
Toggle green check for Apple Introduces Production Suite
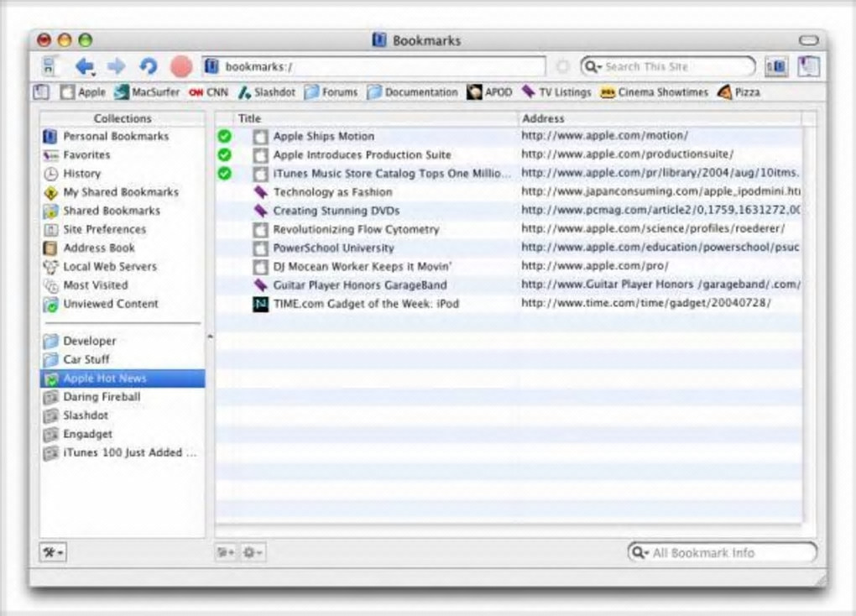(224, 155)
